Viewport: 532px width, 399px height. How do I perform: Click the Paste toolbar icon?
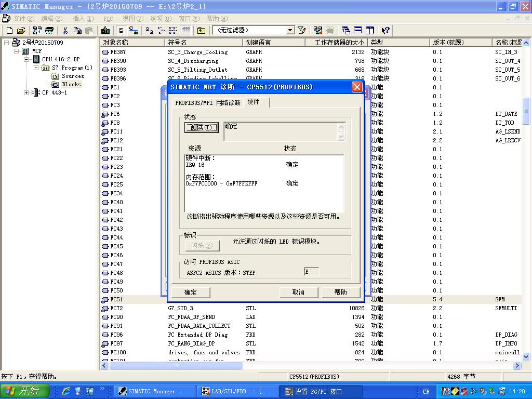click(x=89, y=31)
